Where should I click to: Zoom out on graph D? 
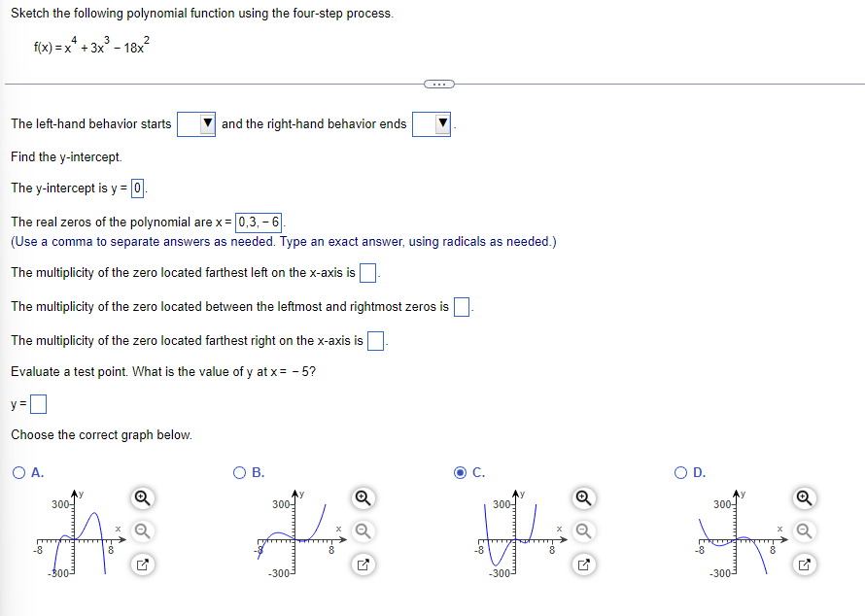[804, 532]
